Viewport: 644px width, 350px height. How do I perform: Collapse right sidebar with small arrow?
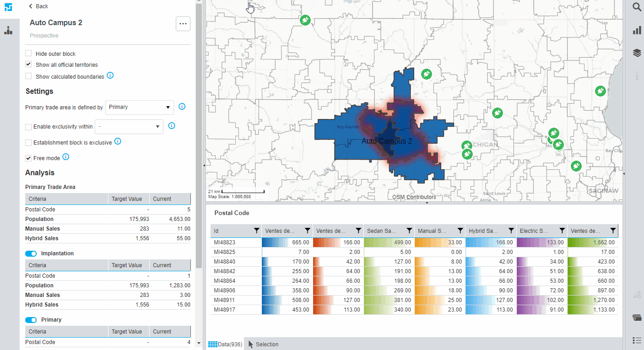click(624, 174)
